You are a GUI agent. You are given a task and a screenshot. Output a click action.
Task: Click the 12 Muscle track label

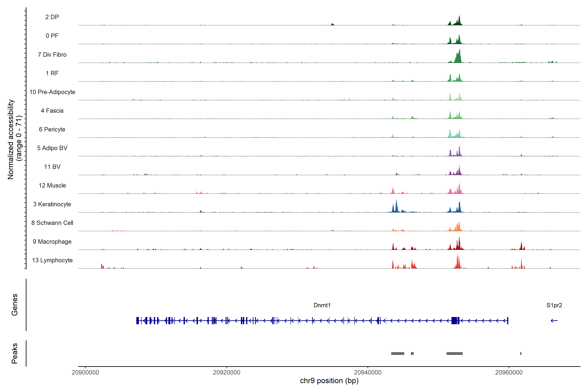pyautogui.click(x=52, y=186)
